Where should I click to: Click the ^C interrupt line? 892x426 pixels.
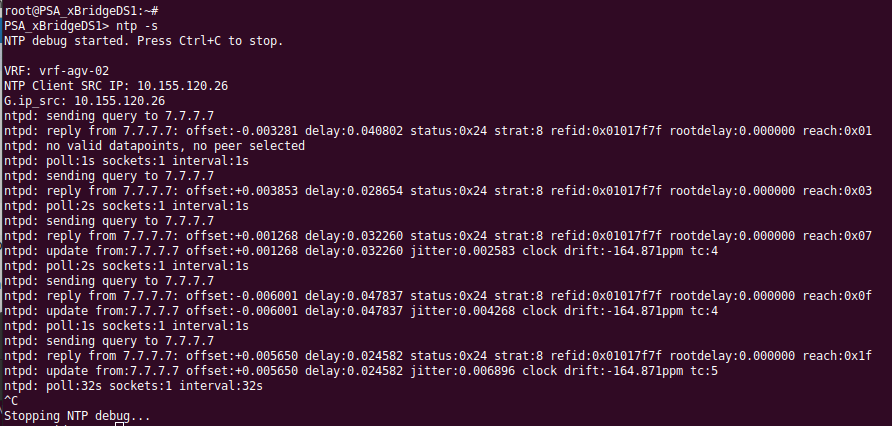coord(11,401)
